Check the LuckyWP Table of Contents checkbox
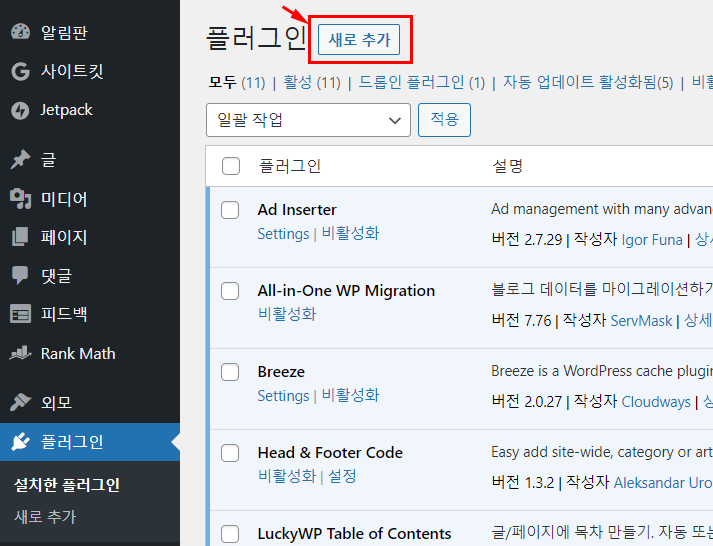713x546 pixels. (x=230, y=534)
